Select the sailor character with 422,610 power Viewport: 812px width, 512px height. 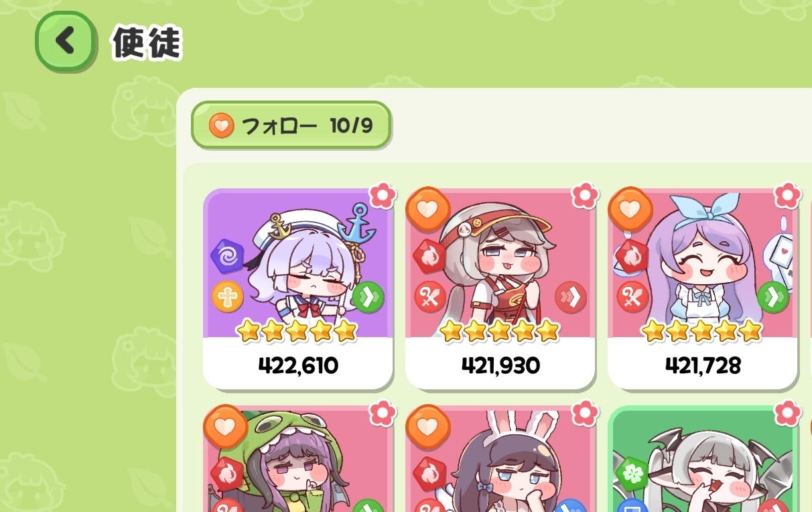pos(298,289)
